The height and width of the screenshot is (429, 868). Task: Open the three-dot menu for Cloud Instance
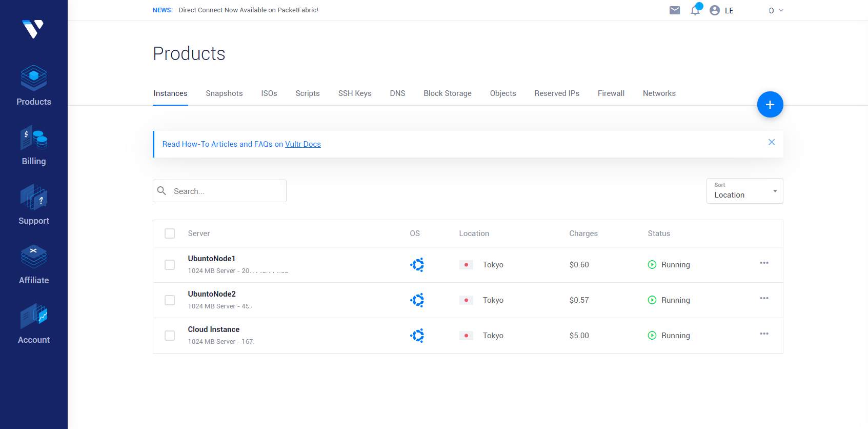(x=764, y=334)
